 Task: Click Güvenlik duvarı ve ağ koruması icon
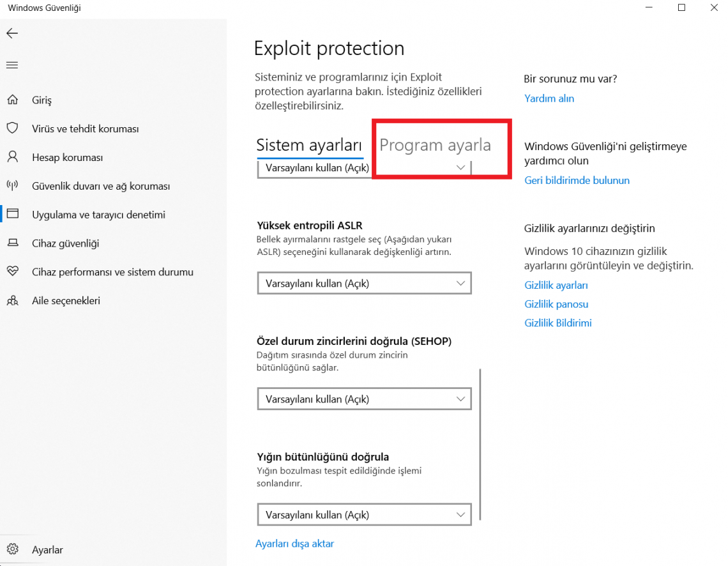click(12, 186)
